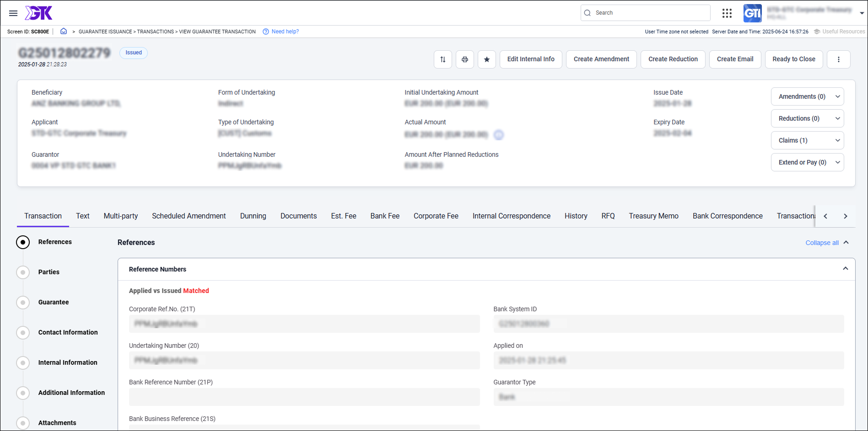Collapse all sections using the chevron icon
Viewport: 868px width, 431px height.
[x=846, y=243]
